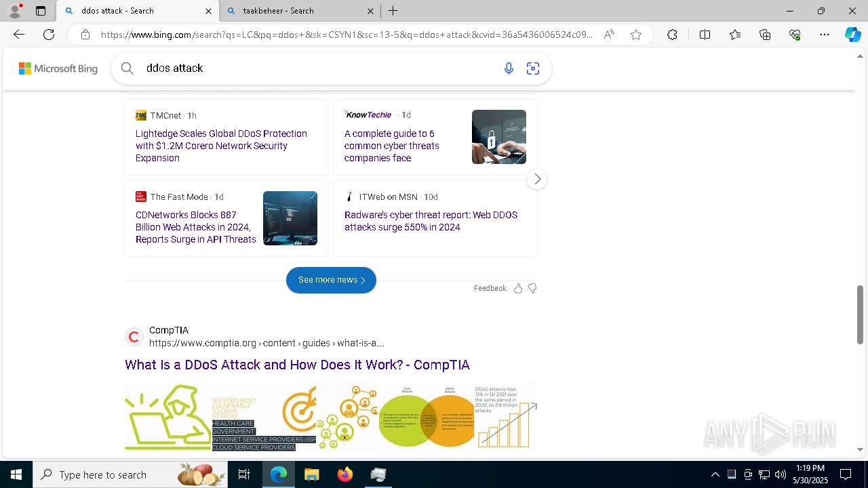Click the ITWeb on MSN source label
Viewport: 868px width, 488px height.
(x=389, y=197)
